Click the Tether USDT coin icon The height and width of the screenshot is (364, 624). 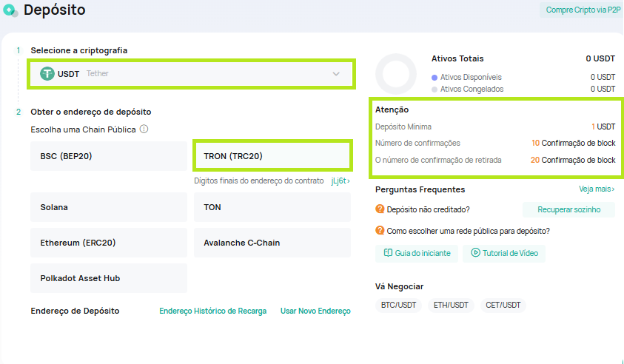(x=47, y=73)
